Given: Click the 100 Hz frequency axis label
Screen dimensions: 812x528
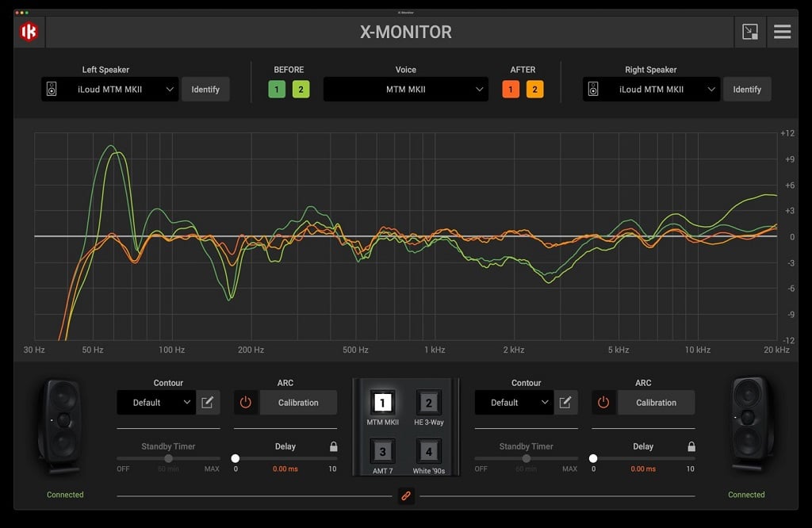Looking at the screenshot, I should (x=172, y=350).
